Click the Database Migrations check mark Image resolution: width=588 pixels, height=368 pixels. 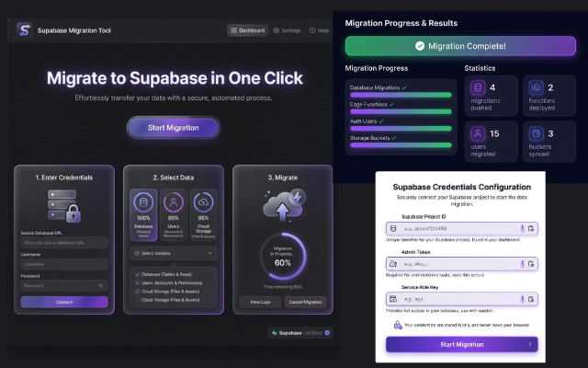pyautogui.click(x=404, y=87)
